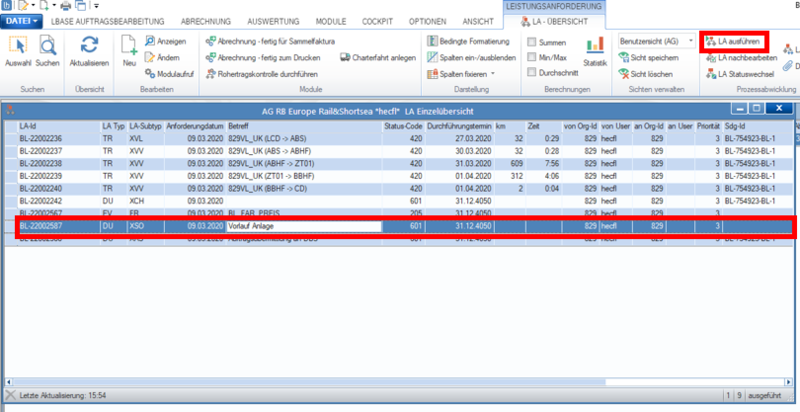Open Spalten ein-/ausblenden
Screen dimensions: 800x412
point(471,58)
